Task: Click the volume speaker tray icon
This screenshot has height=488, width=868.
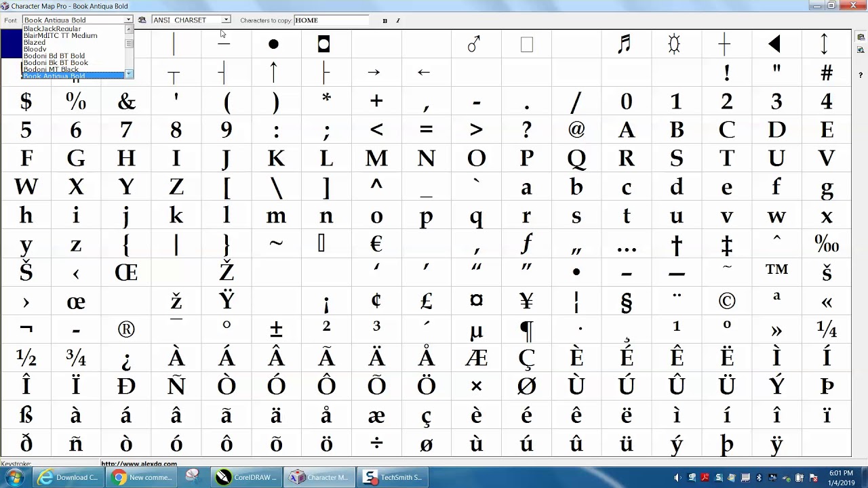Action: click(x=678, y=478)
